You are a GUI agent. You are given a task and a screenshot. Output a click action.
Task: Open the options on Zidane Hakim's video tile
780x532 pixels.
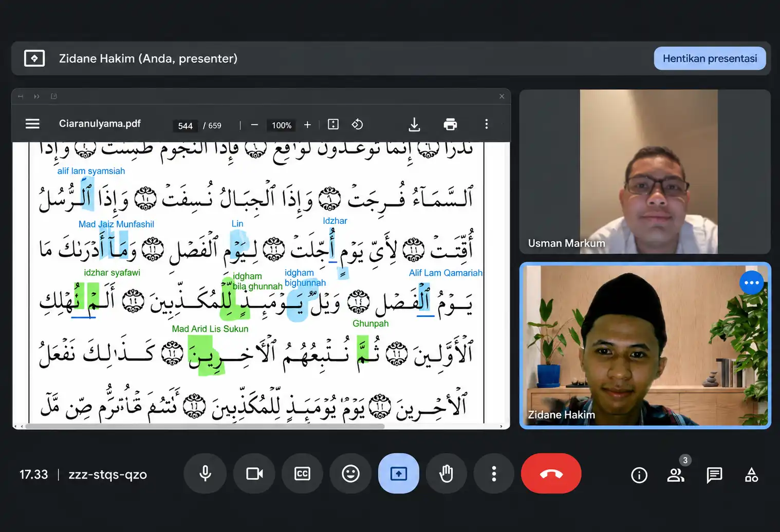tap(751, 282)
